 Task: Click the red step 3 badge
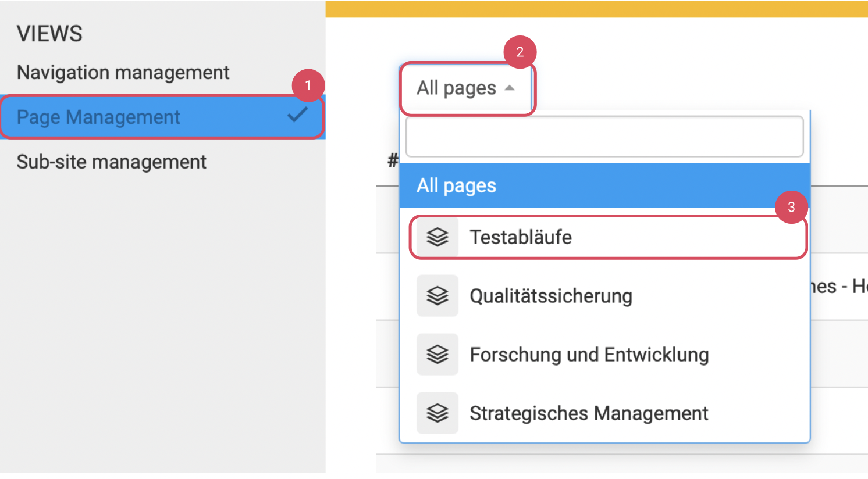tap(791, 207)
